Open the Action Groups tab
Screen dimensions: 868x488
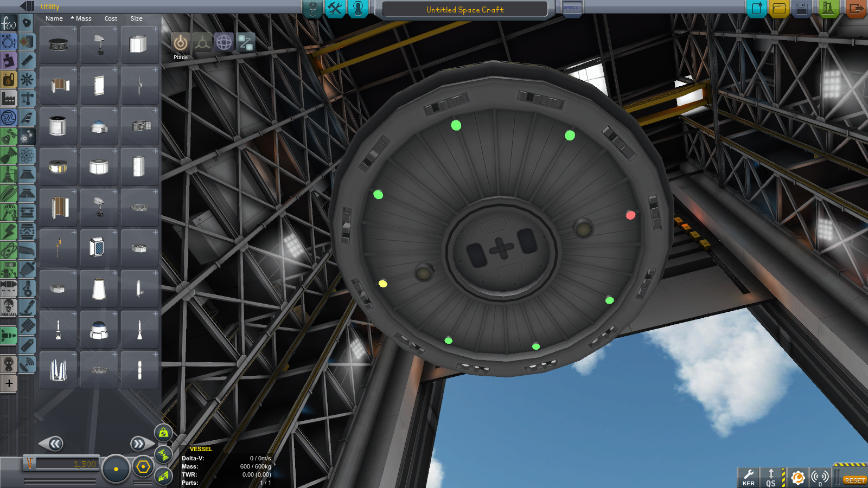point(335,8)
